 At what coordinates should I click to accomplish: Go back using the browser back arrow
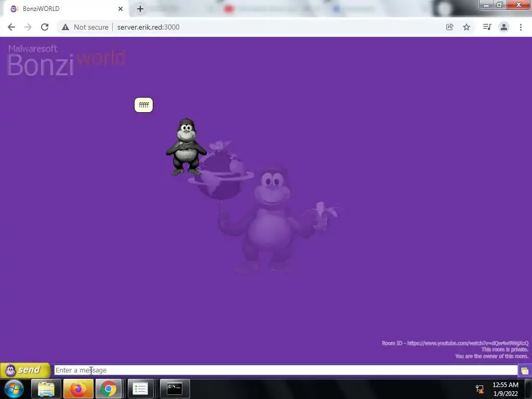11,27
